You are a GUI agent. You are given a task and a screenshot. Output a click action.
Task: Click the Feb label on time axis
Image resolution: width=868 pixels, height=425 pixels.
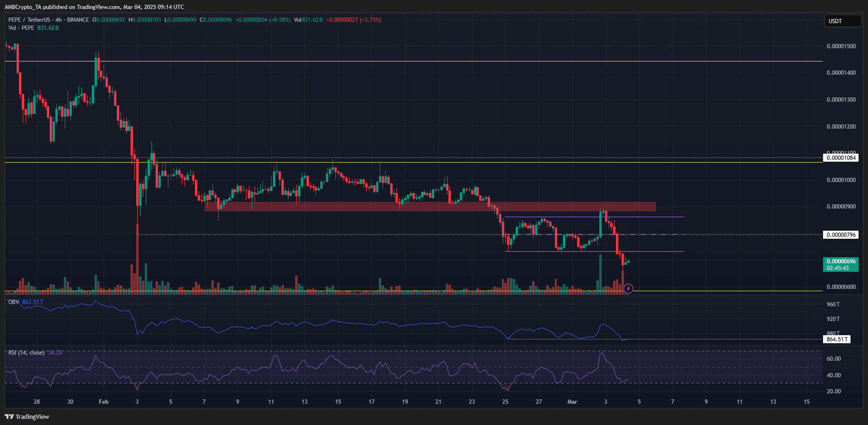point(104,402)
